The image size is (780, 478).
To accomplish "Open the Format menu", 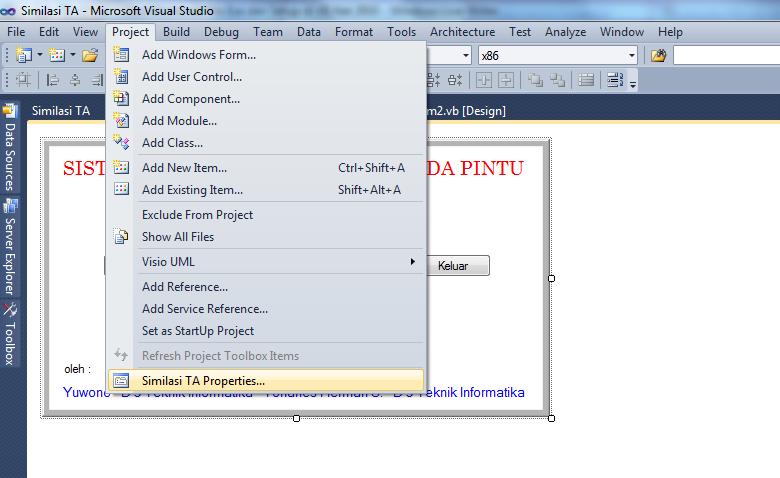I will pyautogui.click(x=354, y=32).
